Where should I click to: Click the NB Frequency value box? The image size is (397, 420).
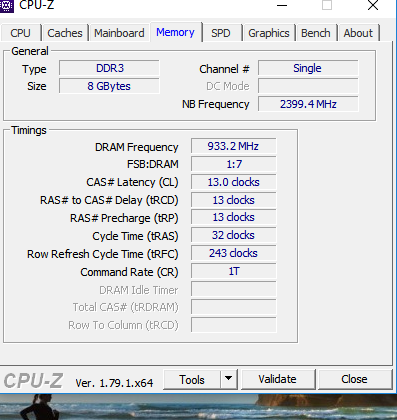(308, 104)
